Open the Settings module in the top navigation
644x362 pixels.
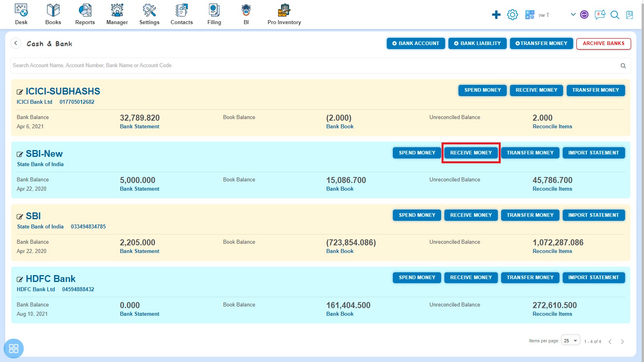[149, 14]
